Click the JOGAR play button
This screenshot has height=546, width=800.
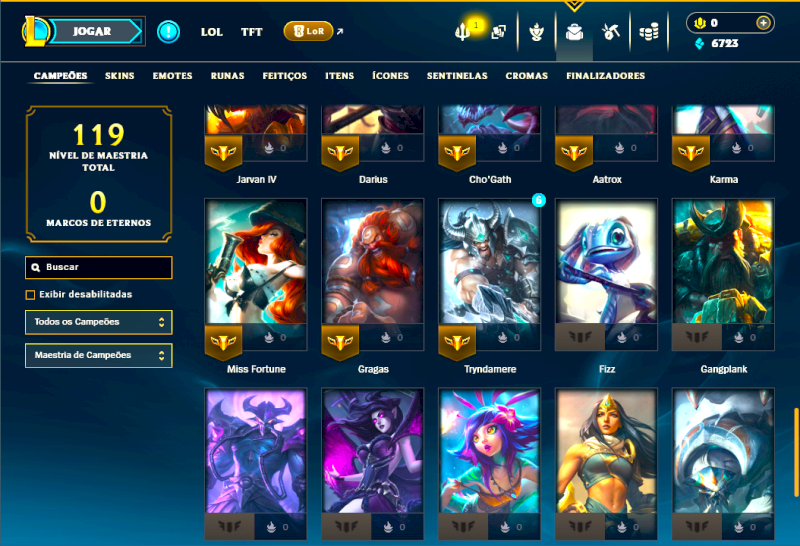92,31
